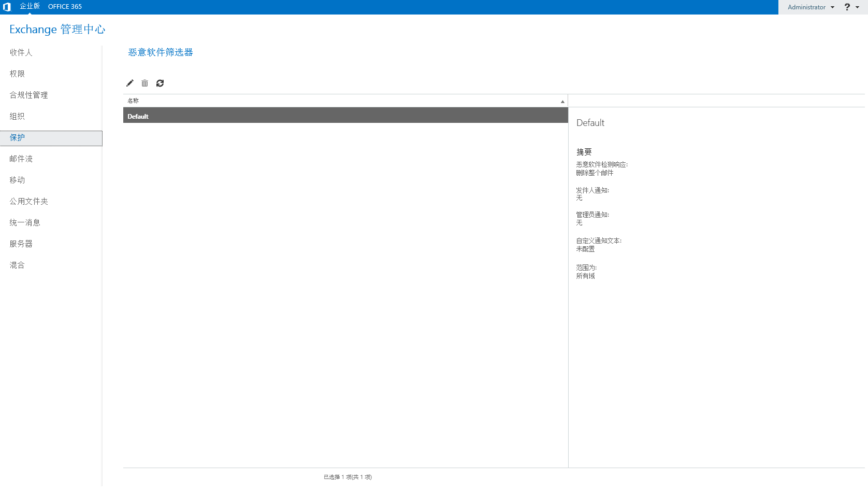This screenshot has height=493, width=868.
Task: Click the pencil edit icon
Action: (x=130, y=83)
